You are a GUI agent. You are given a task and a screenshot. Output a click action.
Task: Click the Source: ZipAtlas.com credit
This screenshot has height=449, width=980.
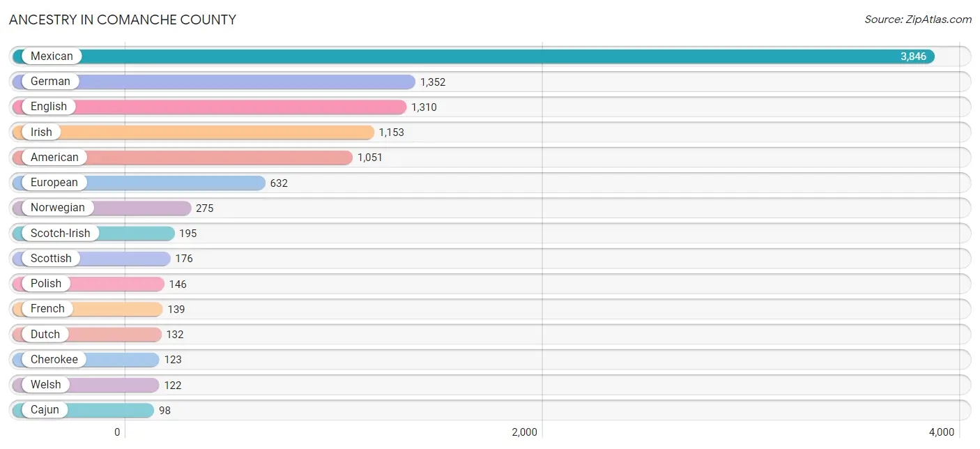pyautogui.click(x=918, y=20)
